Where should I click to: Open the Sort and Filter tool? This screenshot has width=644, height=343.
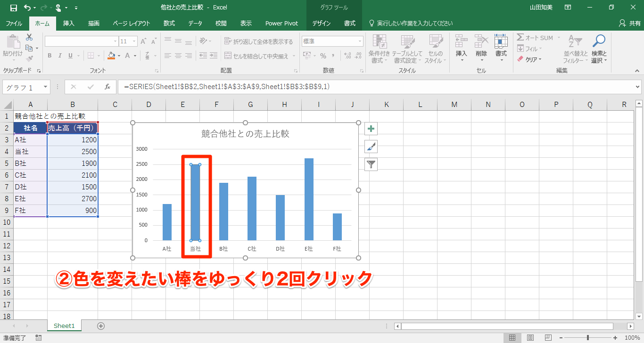(x=576, y=49)
